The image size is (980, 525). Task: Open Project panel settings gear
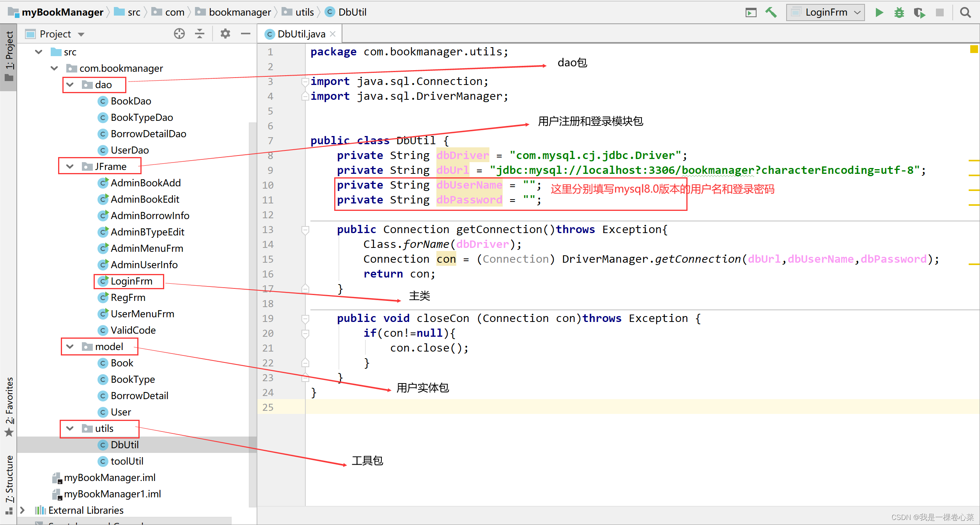click(225, 34)
